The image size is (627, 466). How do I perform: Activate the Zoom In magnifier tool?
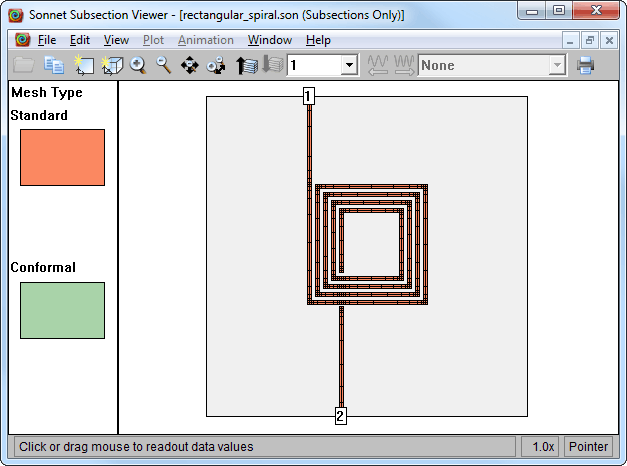pos(138,65)
